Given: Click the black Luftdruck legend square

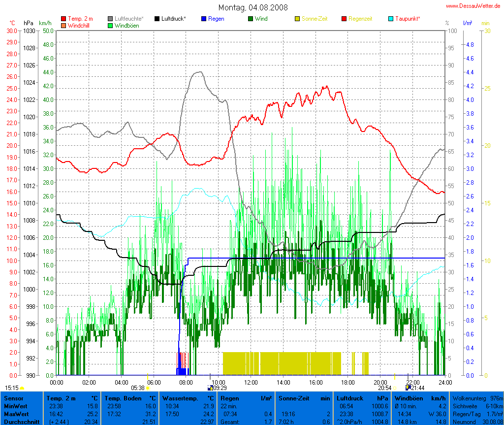Looking at the screenshot, I should click(x=157, y=19).
